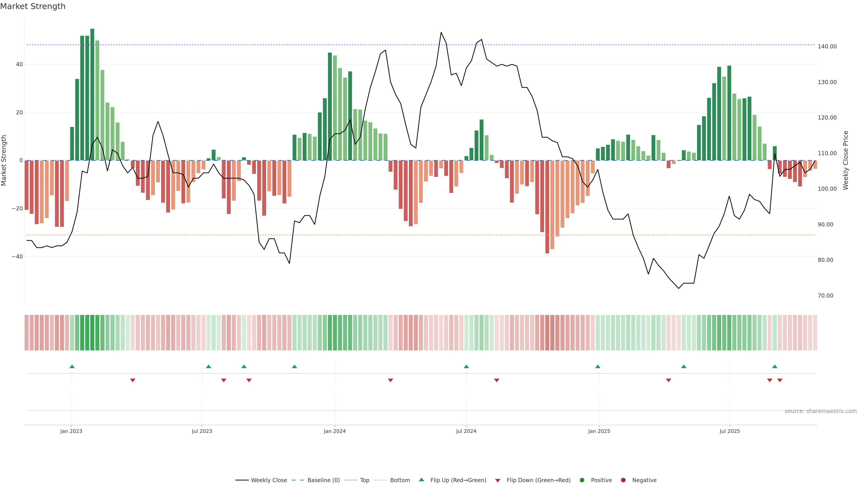Viewport: 868px width, 488px height.
Task: Click the Market Strength chart title
Action: [33, 6]
